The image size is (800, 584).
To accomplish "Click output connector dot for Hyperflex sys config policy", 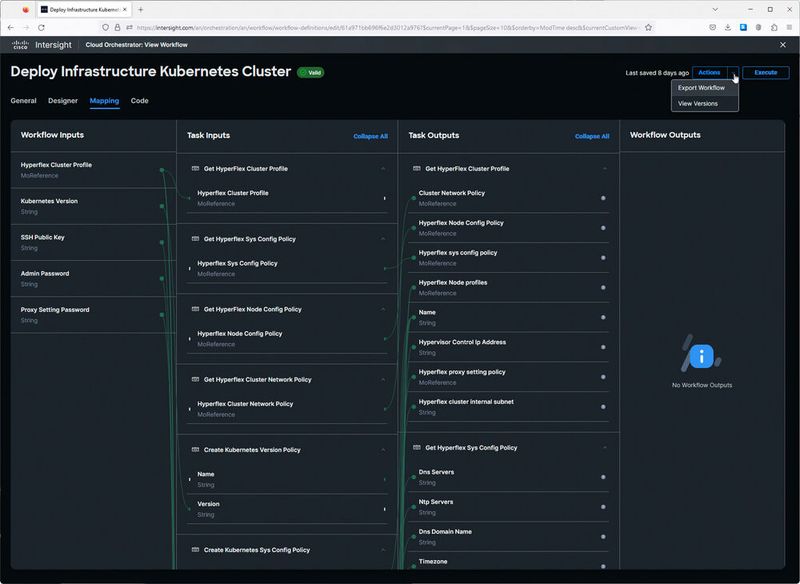I will [x=603, y=258].
